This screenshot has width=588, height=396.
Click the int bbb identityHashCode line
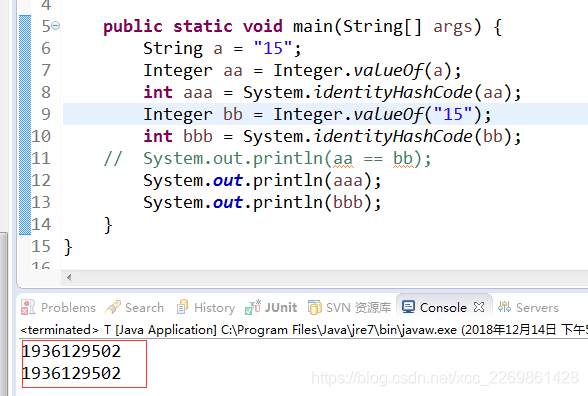tap(332, 136)
